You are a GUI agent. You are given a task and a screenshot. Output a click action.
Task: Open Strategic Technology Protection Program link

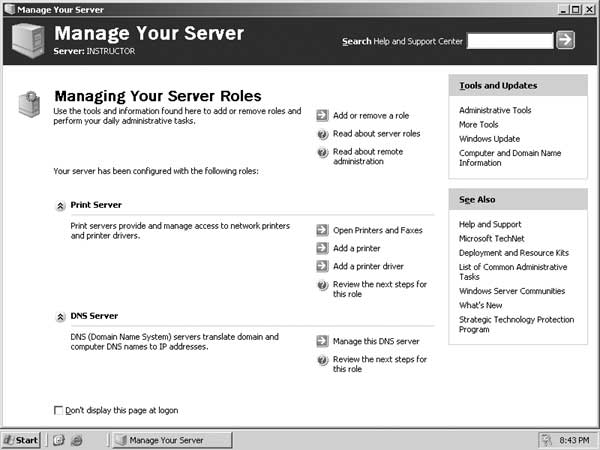click(517, 324)
